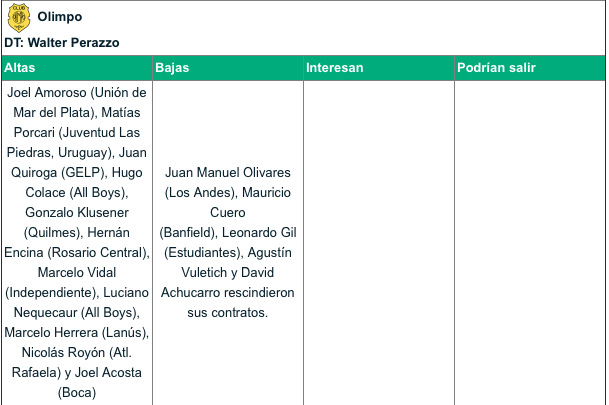Click the DT: Walter Perazzo label
Image resolution: width=609 pixels, height=405 pixels.
pos(62,42)
